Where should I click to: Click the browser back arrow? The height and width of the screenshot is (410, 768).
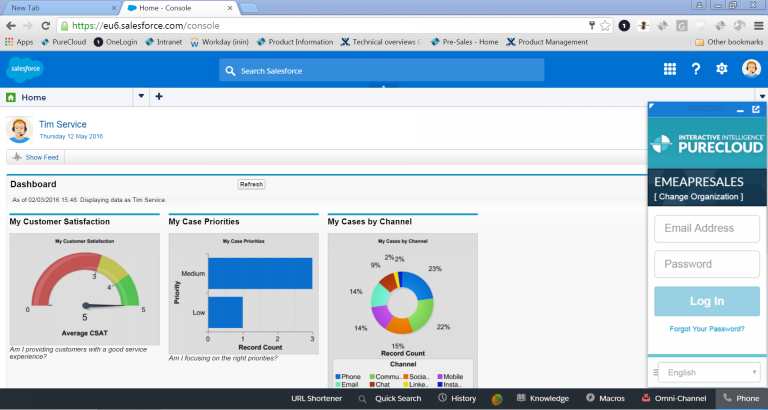pos(11,25)
